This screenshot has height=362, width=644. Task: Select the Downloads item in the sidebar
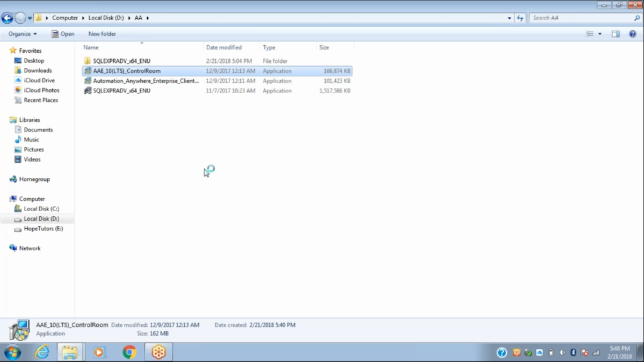(37, 70)
